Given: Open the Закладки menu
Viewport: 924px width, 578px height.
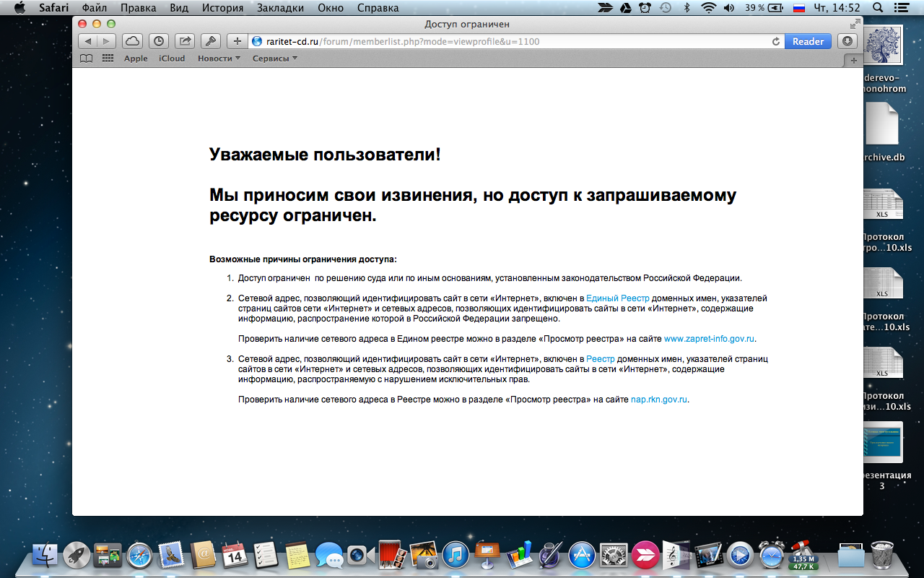Looking at the screenshot, I should click(274, 8).
